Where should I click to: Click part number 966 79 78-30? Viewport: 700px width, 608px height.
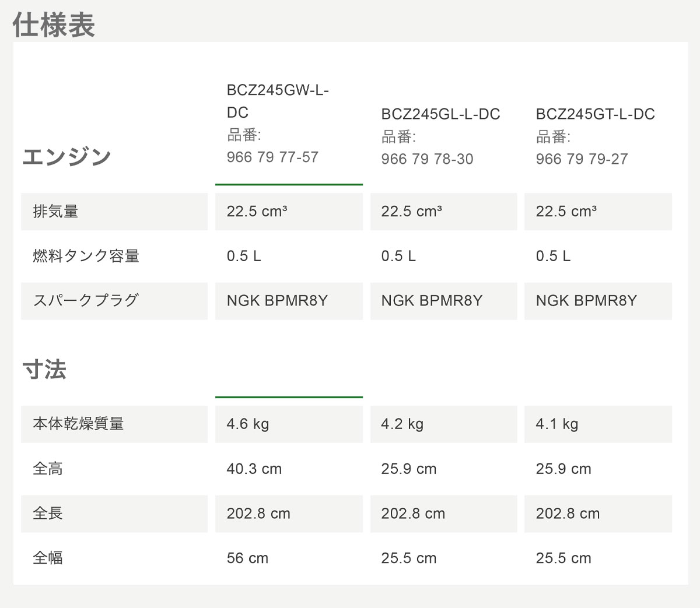pyautogui.click(x=427, y=159)
